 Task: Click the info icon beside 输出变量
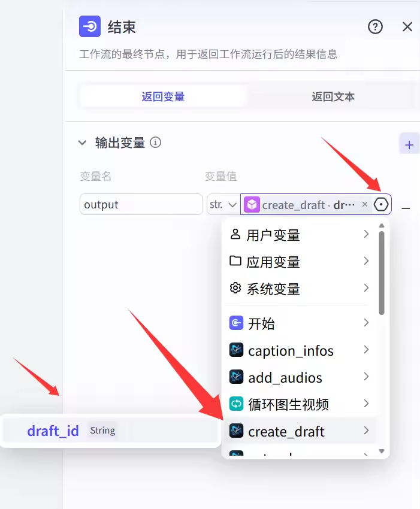point(156,143)
